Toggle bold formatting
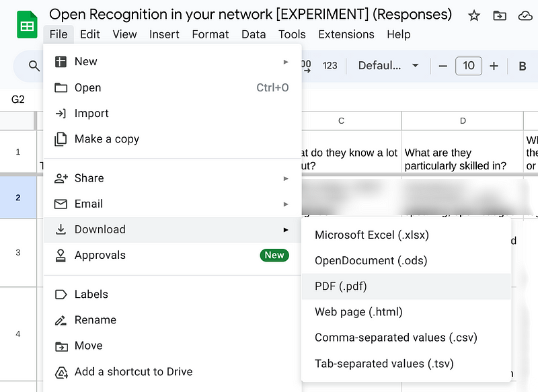 point(523,66)
